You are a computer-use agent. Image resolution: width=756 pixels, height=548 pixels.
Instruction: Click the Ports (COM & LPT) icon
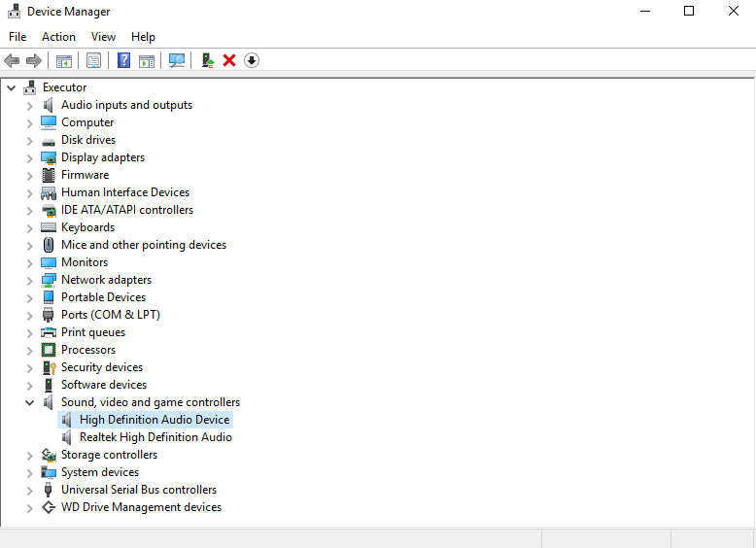pyautogui.click(x=49, y=315)
